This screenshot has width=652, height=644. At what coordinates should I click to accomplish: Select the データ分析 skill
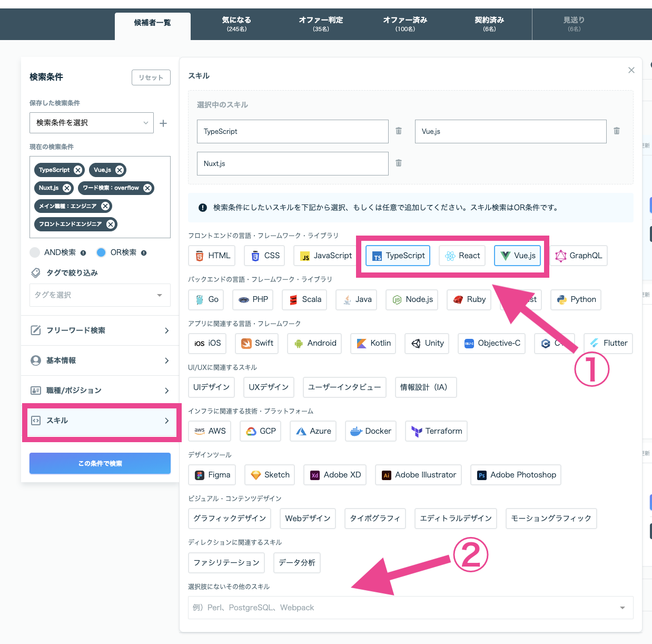coord(297,563)
